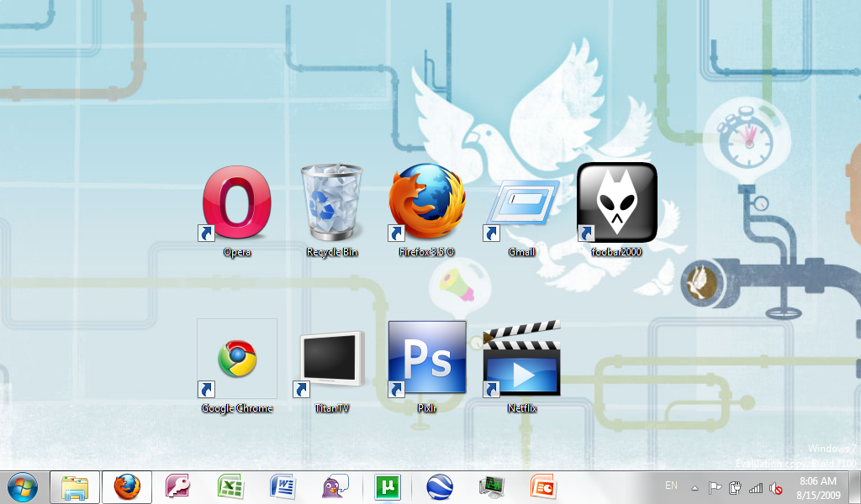This screenshot has width=861, height=504.
Task: Launch Google Earth from the taskbar
Action: 440,486
